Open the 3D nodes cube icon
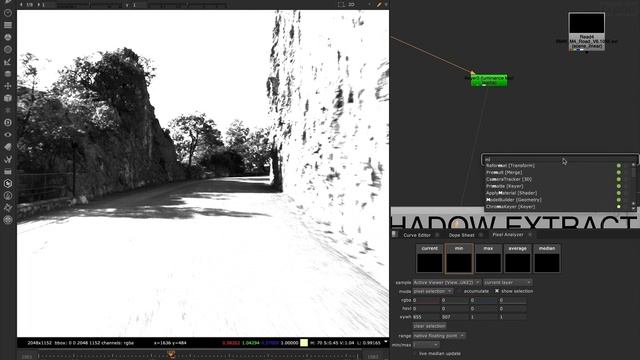This screenshot has width=640, height=360. (x=8, y=98)
